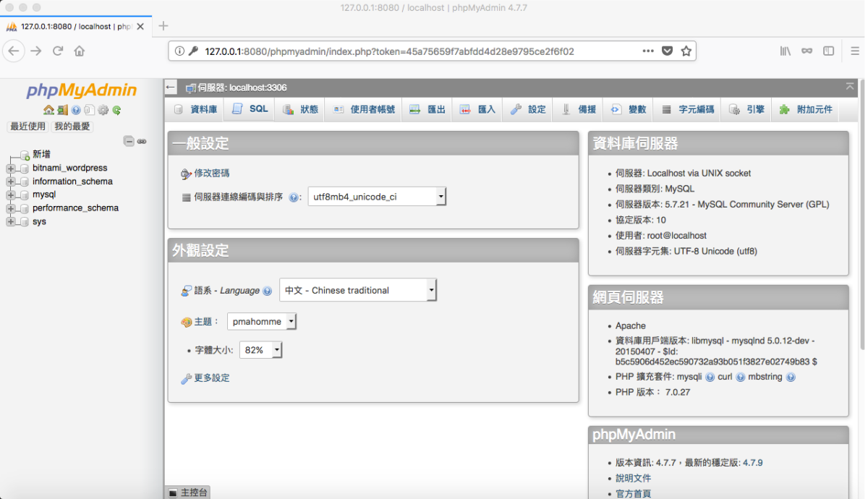Open curl extension help icon
Viewport: 868px width, 499px height.
(x=740, y=377)
